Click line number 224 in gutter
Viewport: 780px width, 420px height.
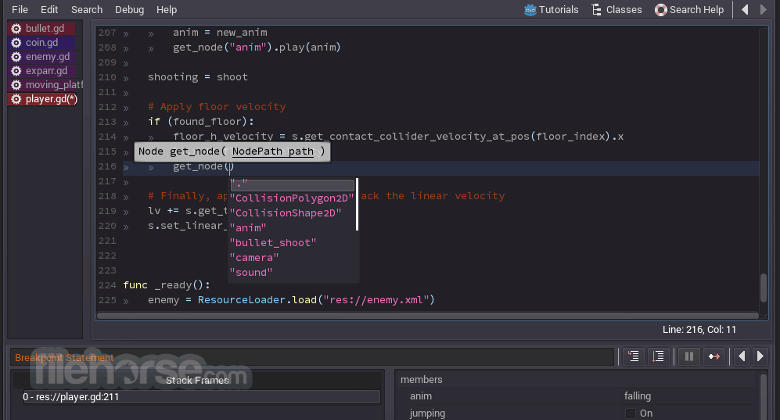click(107, 285)
